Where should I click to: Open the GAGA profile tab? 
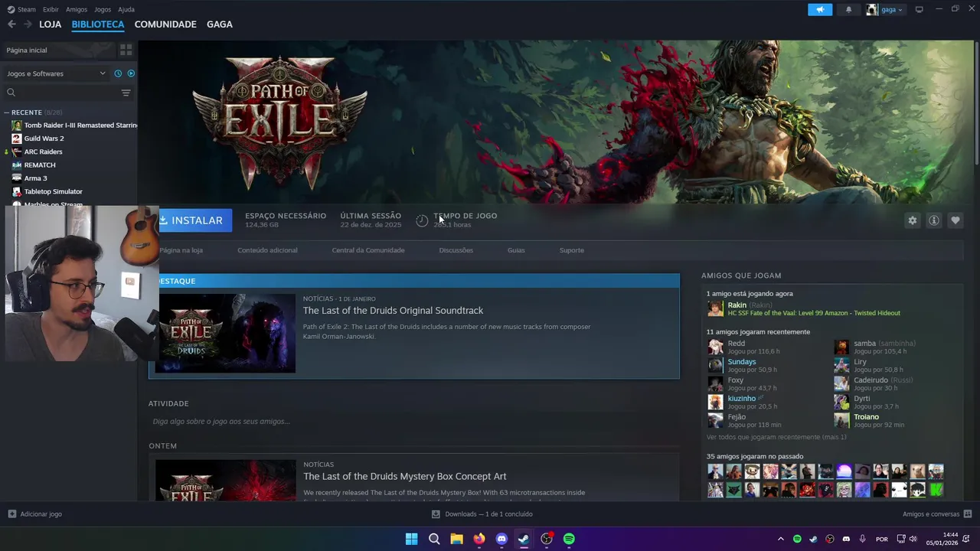[220, 24]
